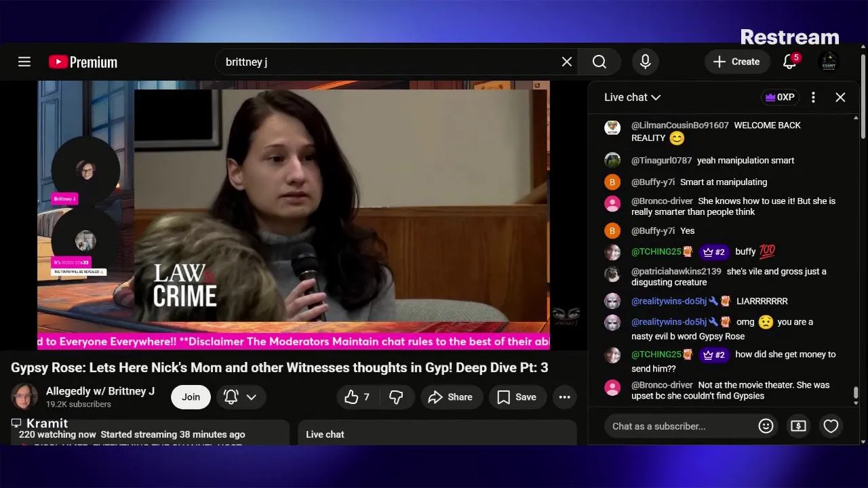868x488 pixels.
Task: Expand the Live chat mode dropdown
Action: click(632, 98)
